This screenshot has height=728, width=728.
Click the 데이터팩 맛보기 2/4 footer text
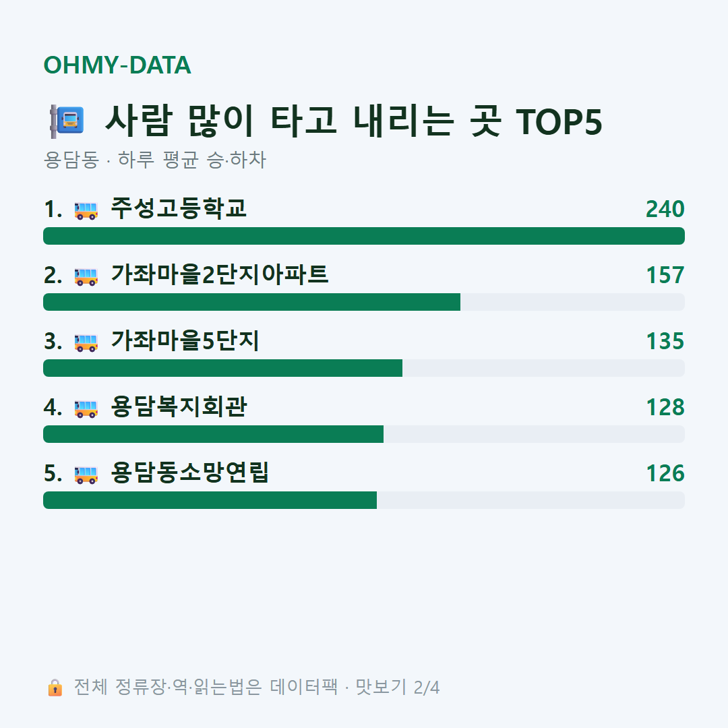click(x=355, y=687)
